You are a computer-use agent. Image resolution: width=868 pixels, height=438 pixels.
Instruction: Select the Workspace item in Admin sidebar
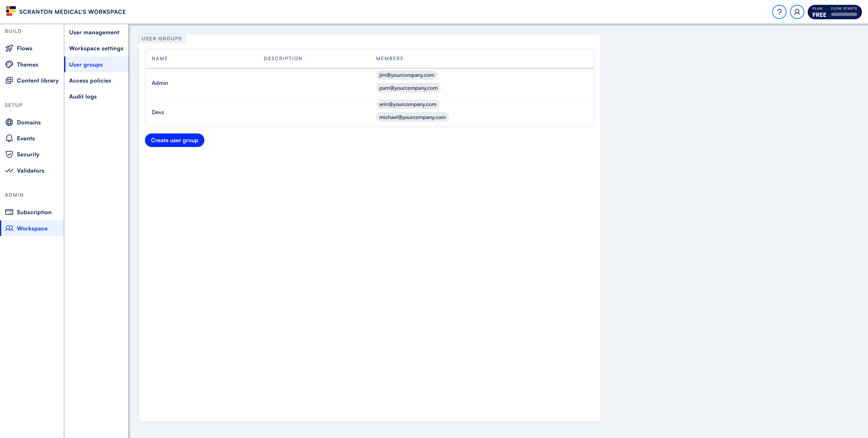pos(32,228)
